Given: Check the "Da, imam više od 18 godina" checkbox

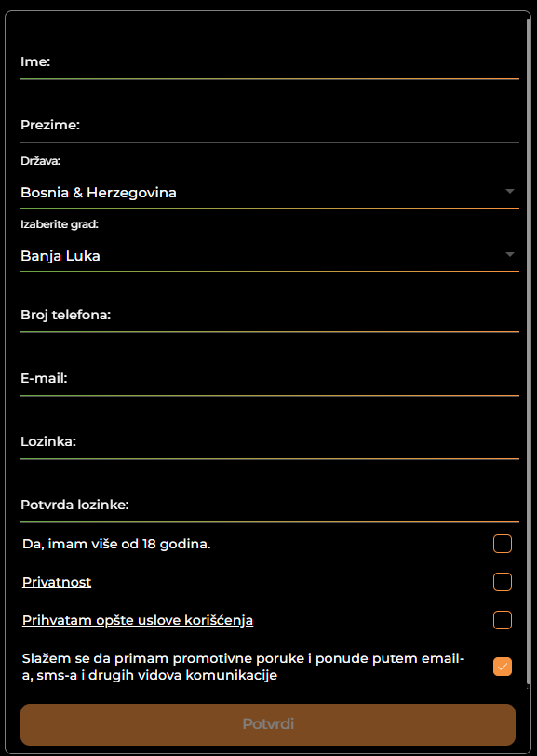Looking at the screenshot, I should pyautogui.click(x=503, y=544).
